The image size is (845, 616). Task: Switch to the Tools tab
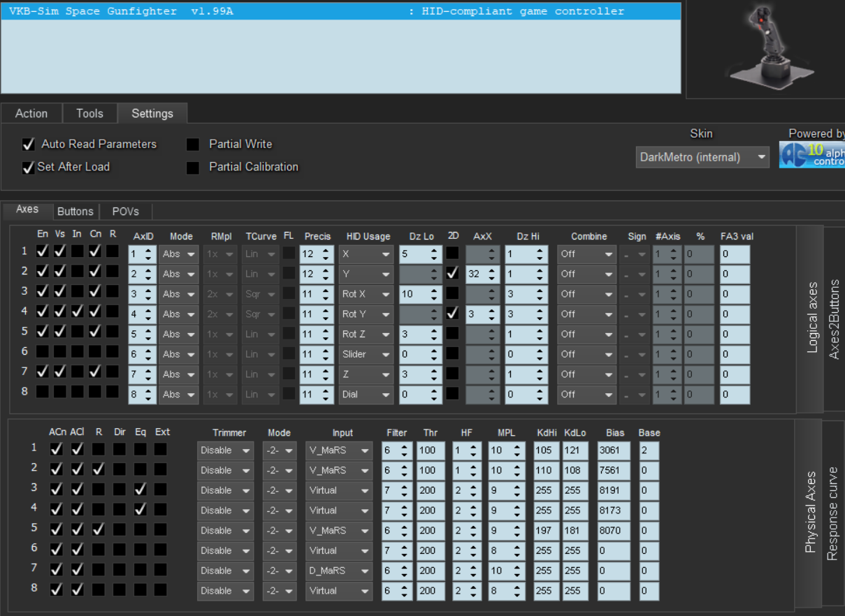click(89, 114)
